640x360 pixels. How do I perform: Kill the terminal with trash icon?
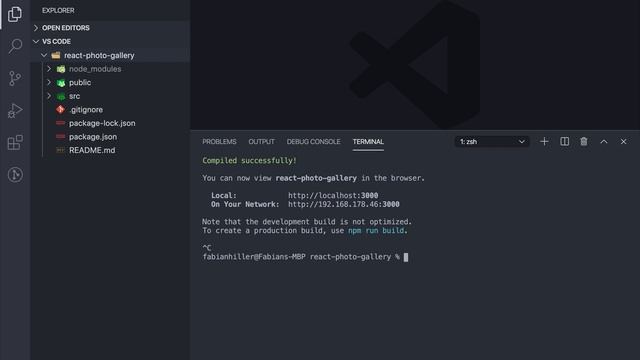(x=584, y=142)
